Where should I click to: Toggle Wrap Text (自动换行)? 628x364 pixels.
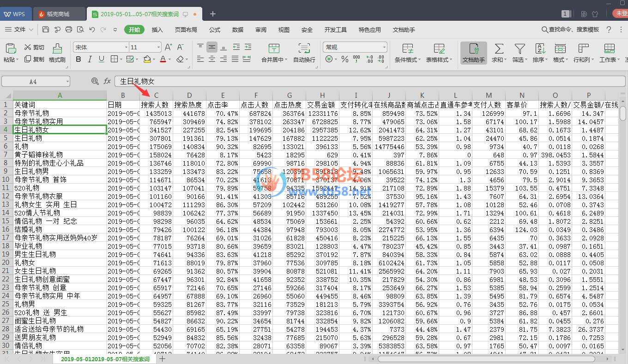[304, 48]
